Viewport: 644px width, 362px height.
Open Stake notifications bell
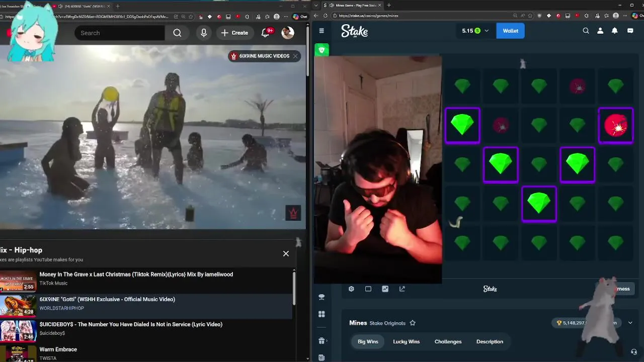tap(614, 31)
